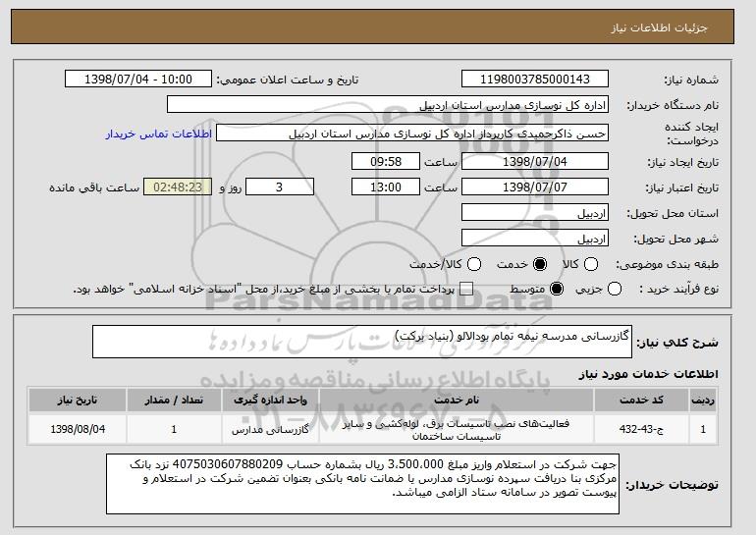This screenshot has height=535, width=756.
Task: Click the unit cell گازرسانی مدارس
Action: [270, 429]
